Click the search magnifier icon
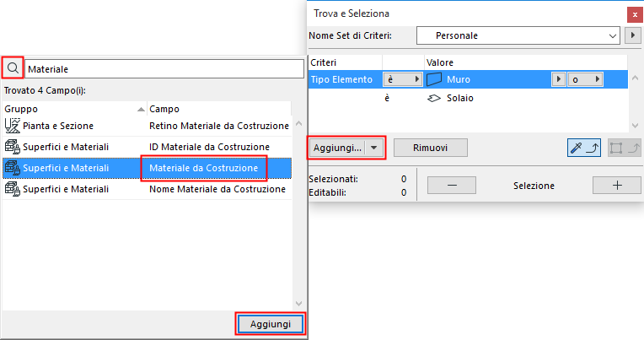 coord(13,68)
